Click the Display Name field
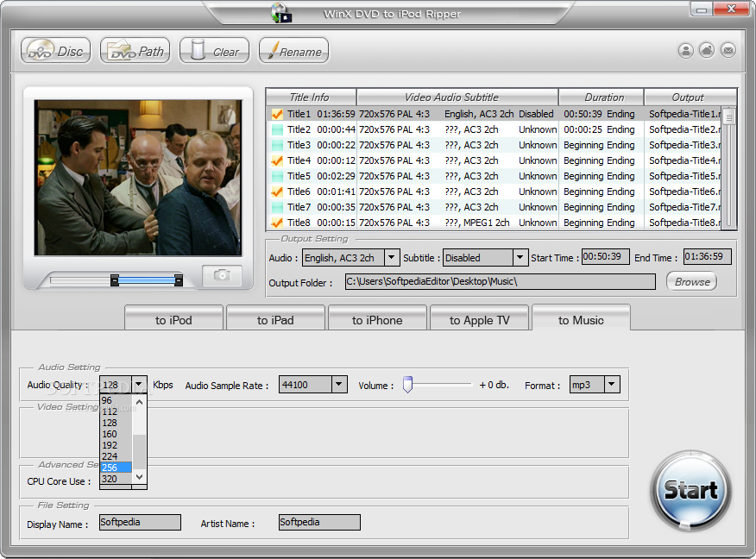This screenshot has width=756, height=559. (140, 523)
